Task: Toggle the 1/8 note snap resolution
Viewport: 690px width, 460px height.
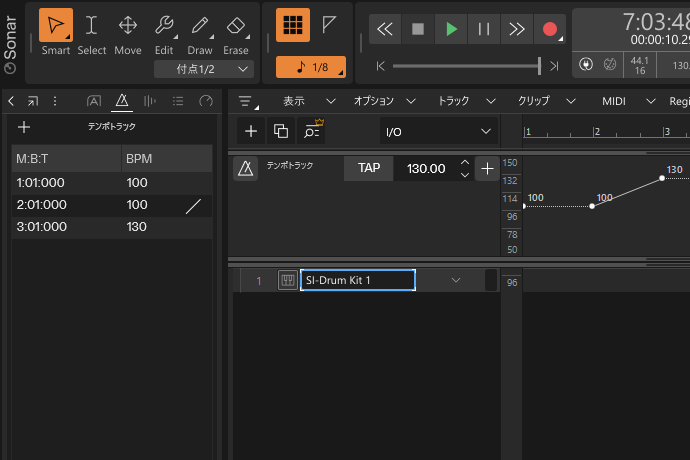Action: (310, 67)
